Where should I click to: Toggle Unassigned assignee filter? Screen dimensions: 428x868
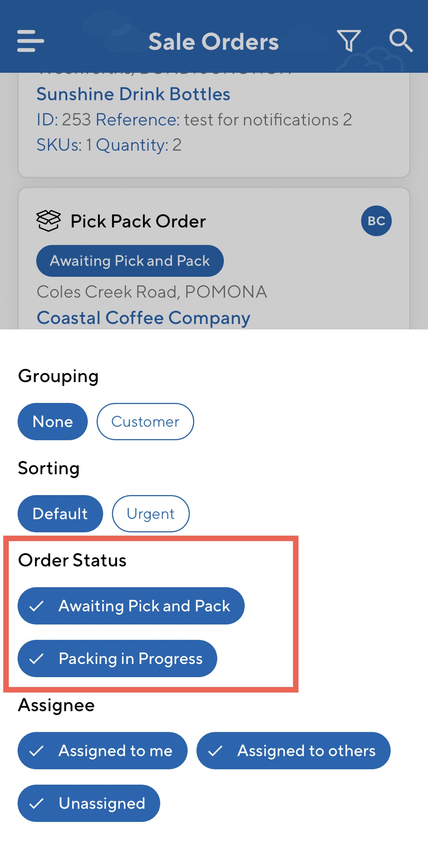coord(89,803)
